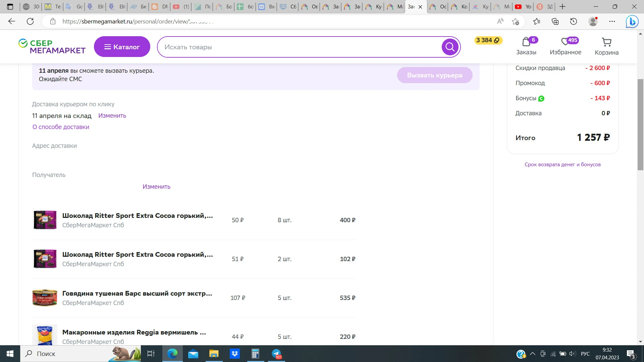Show hidden tray icons chevron

pos(533,354)
